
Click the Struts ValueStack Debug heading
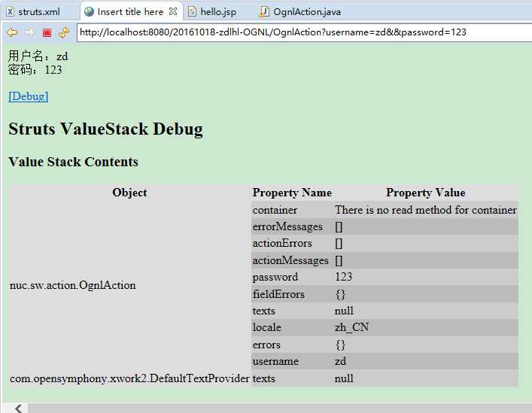105,129
